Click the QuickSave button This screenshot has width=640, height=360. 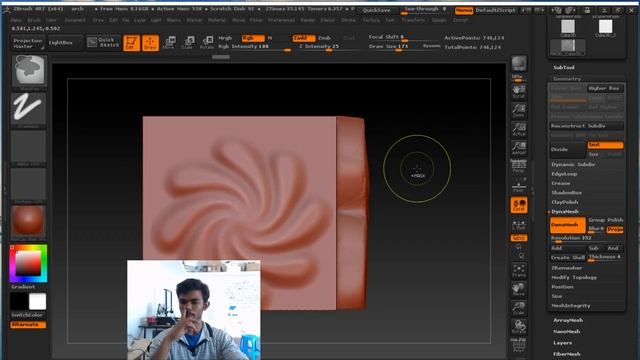(x=376, y=10)
